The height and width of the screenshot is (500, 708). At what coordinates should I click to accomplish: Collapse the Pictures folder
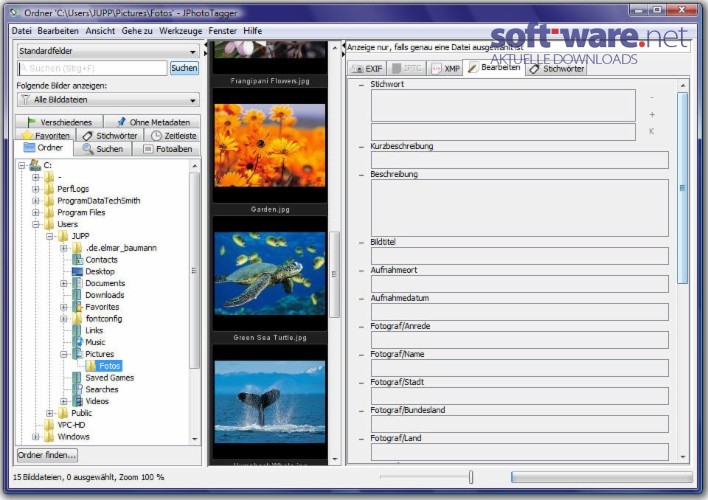pyautogui.click(x=64, y=354)
